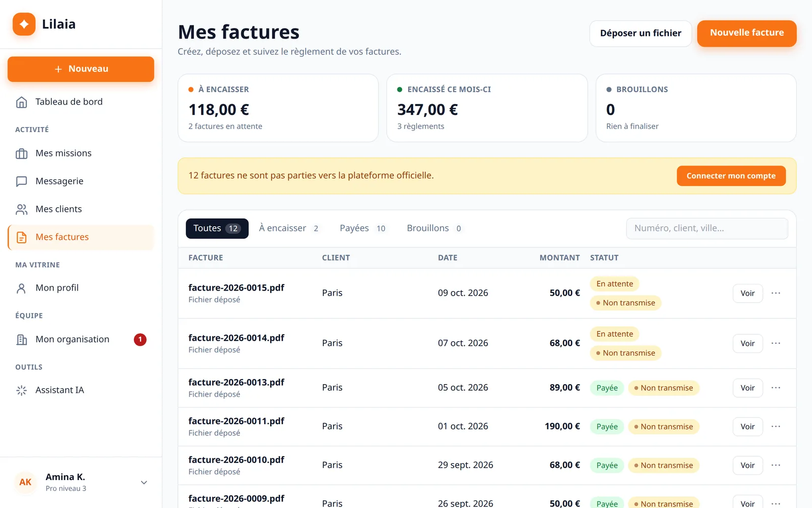View facture-2026-0014.pdf with Voir button

748,343
